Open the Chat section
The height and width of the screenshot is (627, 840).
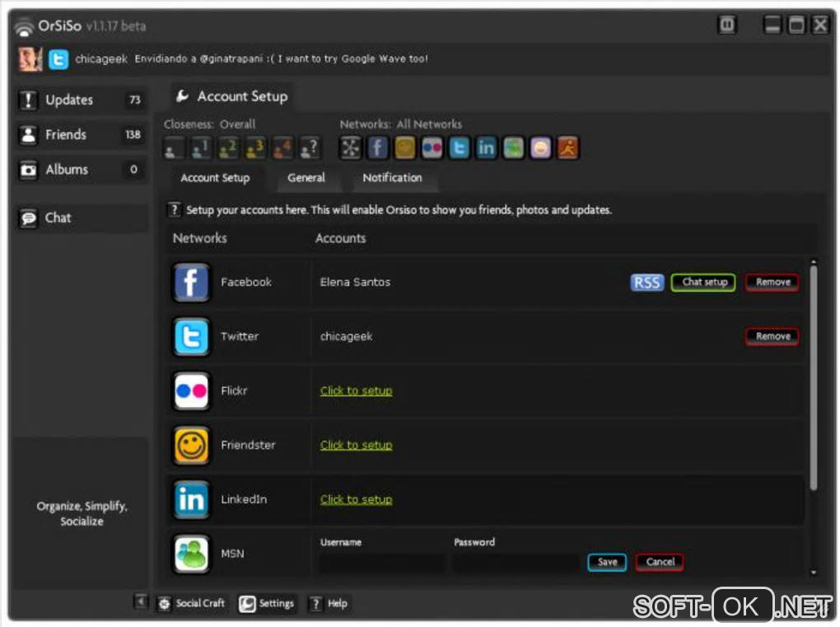pos(82,218)
